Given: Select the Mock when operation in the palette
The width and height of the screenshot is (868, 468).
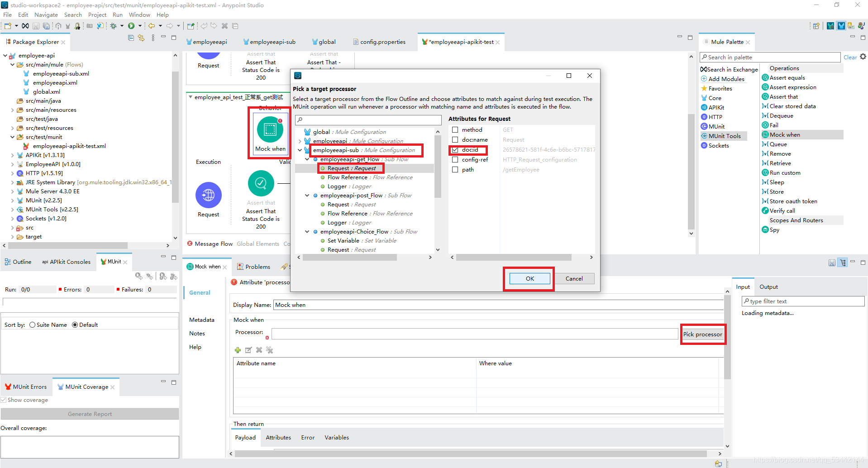Looking at the screenshot, I should [x=784, y=134].
